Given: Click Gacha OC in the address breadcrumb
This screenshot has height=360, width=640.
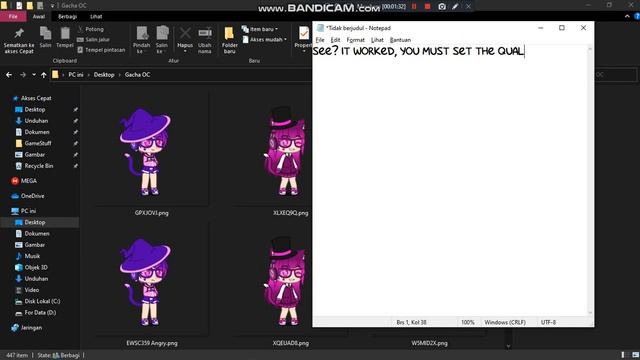Looking at the screenshot, I should [x=138, y=75].
